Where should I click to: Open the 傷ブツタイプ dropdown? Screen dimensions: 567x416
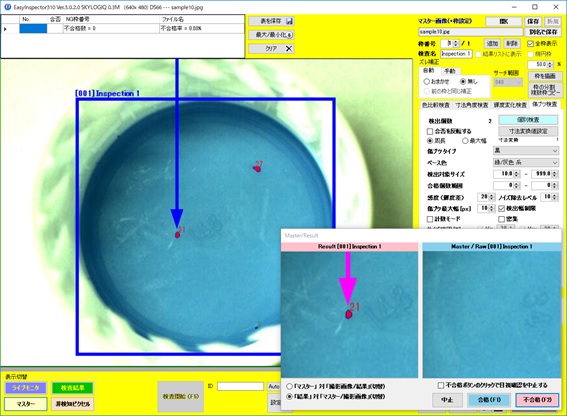526,150
